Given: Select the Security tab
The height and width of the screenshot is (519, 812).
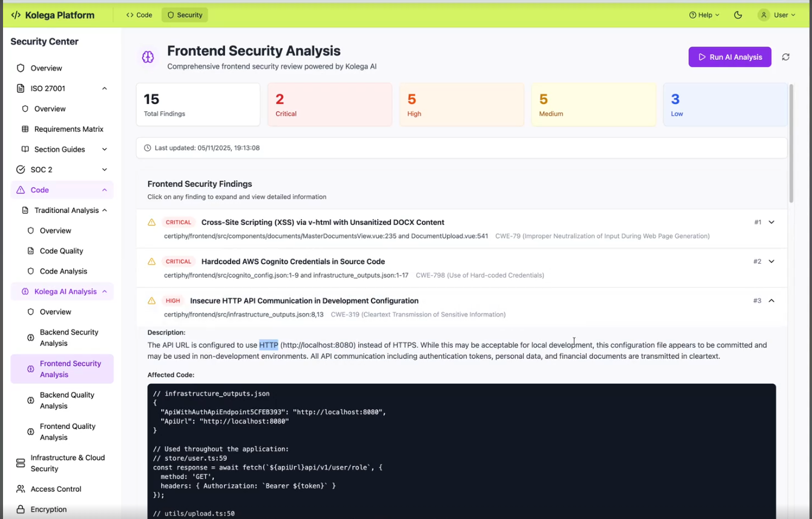Looking at the screenshot, I should click(185, 15).
